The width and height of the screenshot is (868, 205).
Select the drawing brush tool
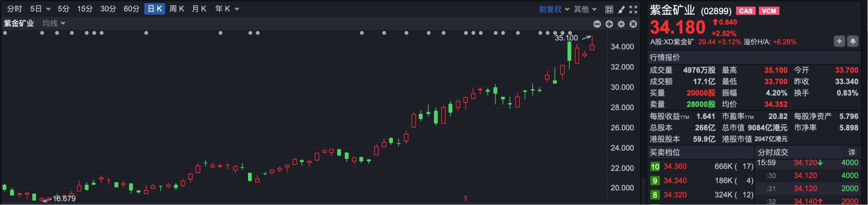coord(621,9)
